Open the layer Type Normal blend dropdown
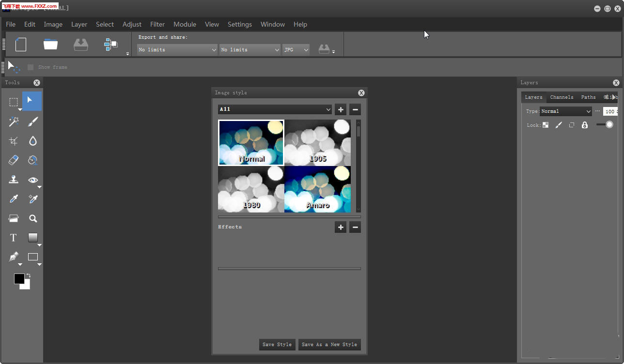 click(x=566, y=111)
